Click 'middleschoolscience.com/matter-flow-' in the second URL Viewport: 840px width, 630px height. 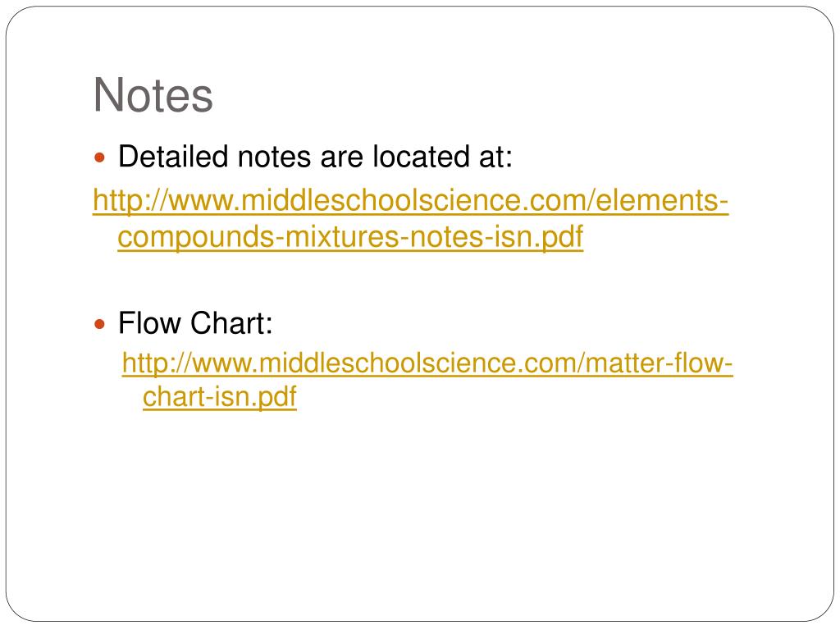(x=495, y=363)
